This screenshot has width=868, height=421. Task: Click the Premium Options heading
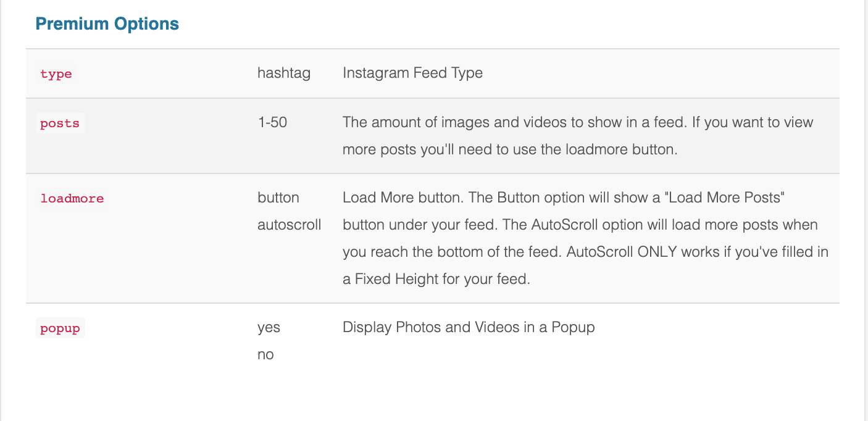[x=107, y=24]
